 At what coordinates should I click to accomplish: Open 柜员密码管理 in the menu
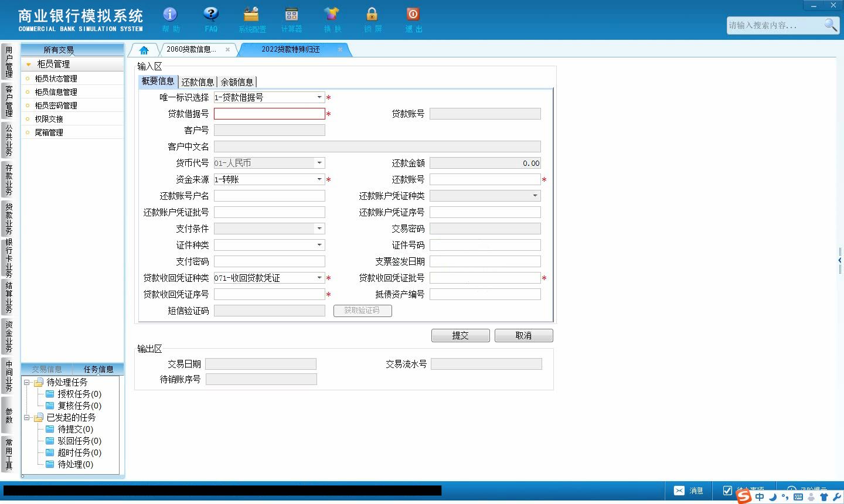click(x=56, y=105)
